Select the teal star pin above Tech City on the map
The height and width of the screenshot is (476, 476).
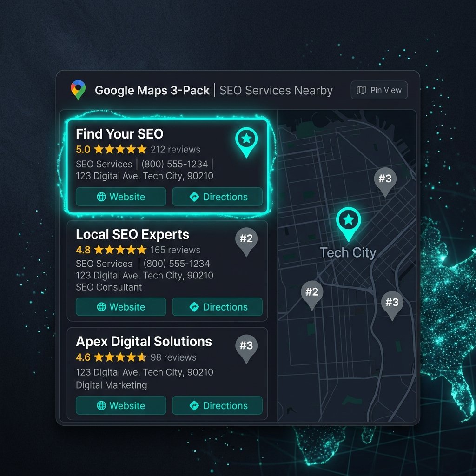349,224
